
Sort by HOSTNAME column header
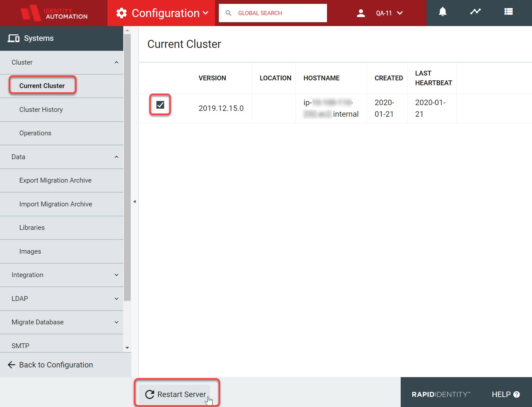[x=322, y=78]
